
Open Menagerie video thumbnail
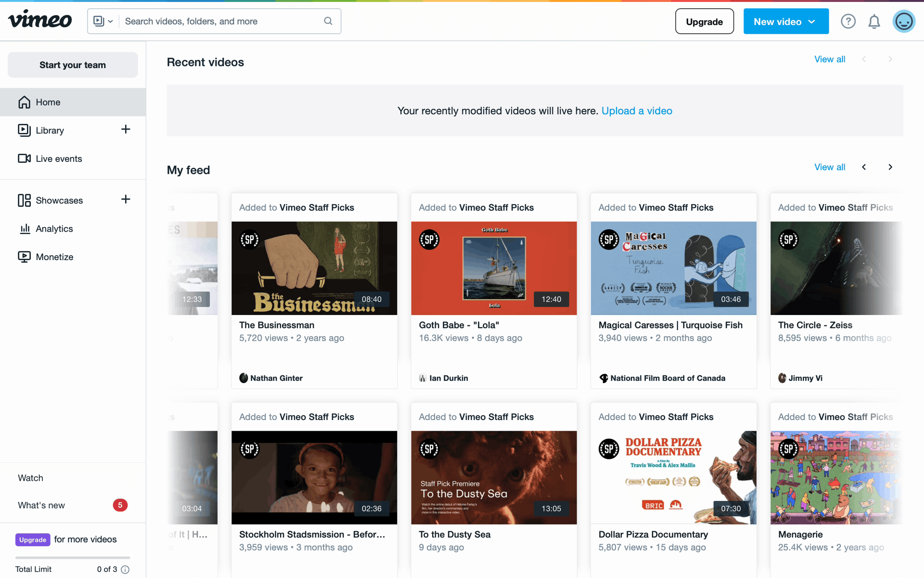pyautogui.click(x=836, y=477)
